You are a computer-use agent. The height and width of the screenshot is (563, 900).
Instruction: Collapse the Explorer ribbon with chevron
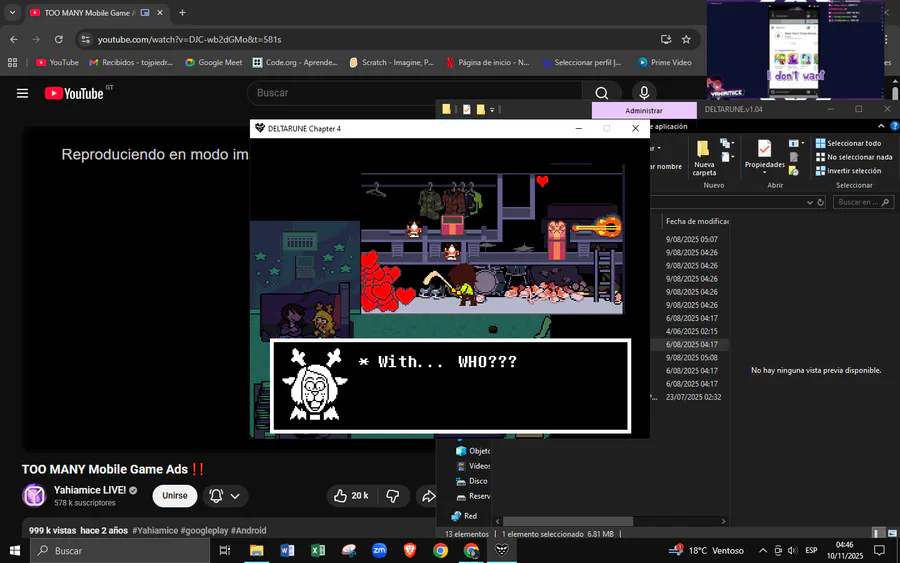coord(881,126)
